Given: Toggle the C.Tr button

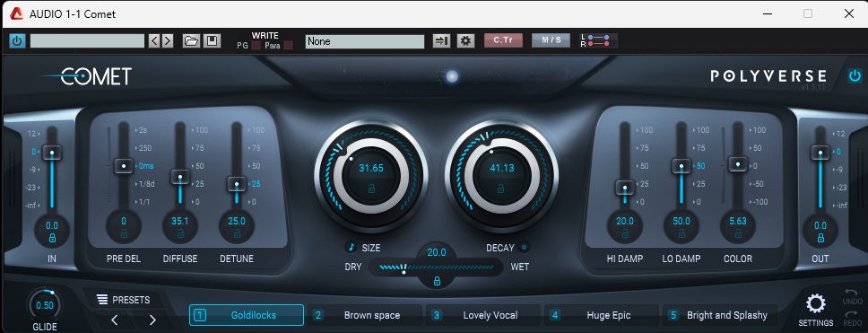Looking at the screenshot, I should (x=503, y=40).
